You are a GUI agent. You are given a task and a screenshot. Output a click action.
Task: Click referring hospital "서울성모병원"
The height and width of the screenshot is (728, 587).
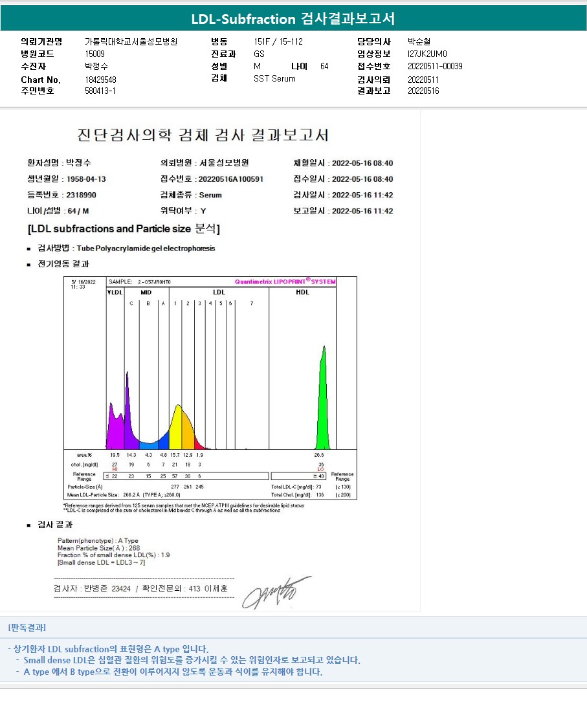click(224, 163)
